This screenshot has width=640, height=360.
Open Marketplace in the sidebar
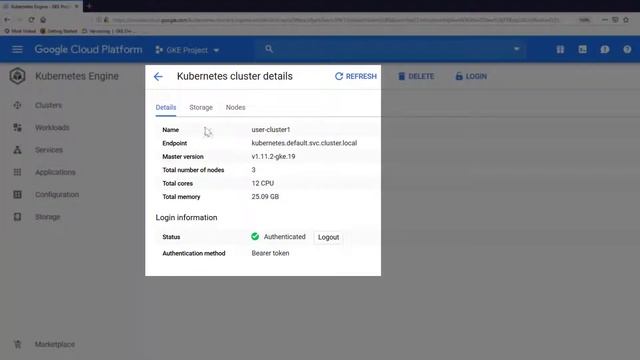coord(55,344)
